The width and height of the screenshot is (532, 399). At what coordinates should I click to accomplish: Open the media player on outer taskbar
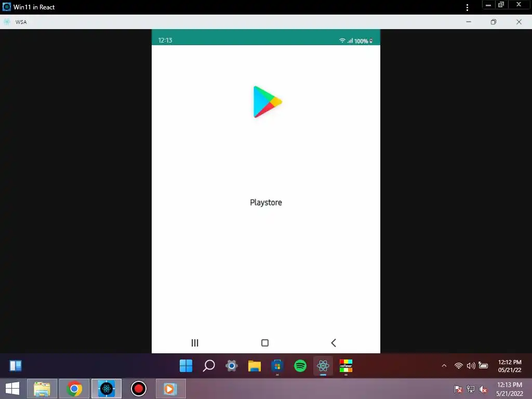click(x=170, y=389)
